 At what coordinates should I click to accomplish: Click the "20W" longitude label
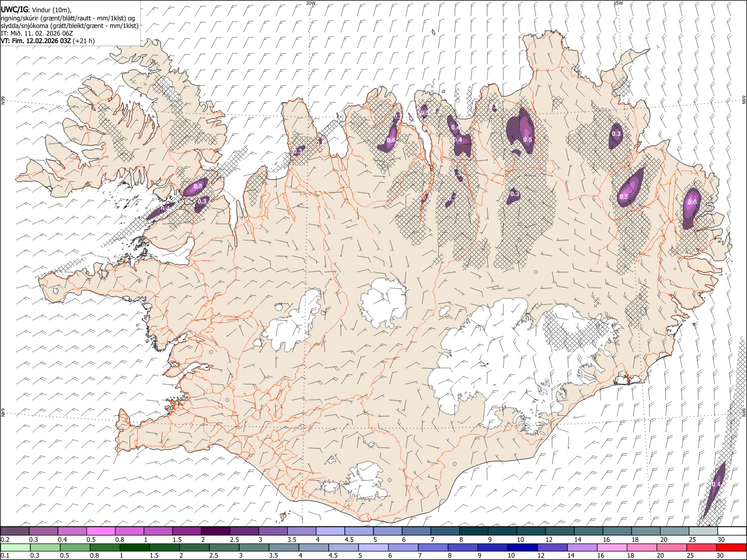pos(310,3)
